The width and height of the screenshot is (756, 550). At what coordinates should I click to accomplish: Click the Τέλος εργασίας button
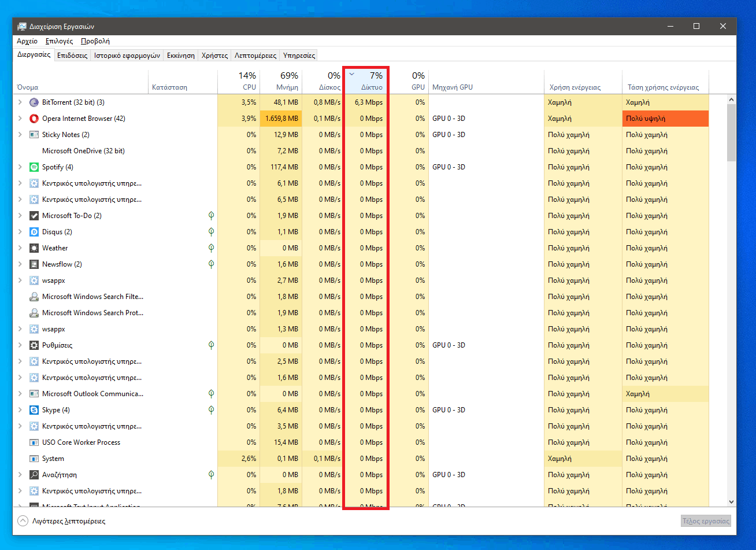(706, 521)
